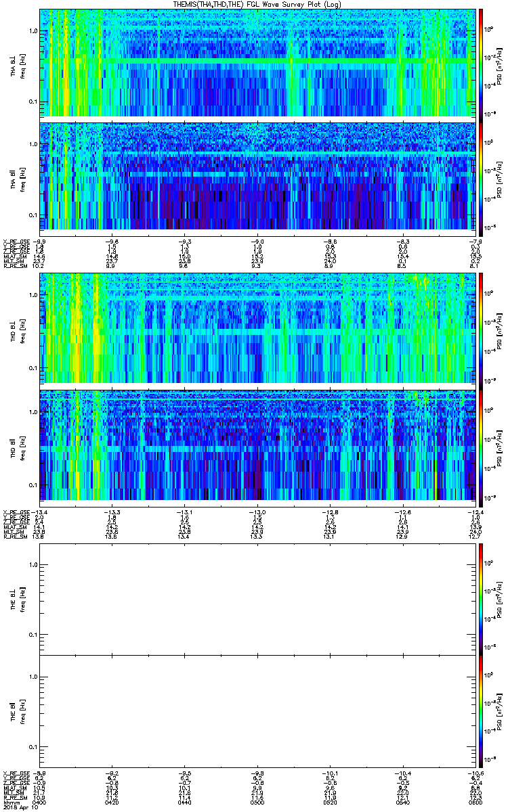The width and height of the screenshot is (508, 812).
Task: Click the 0540 time tick label
Action: pyautogui.click(x=403, y=803)
